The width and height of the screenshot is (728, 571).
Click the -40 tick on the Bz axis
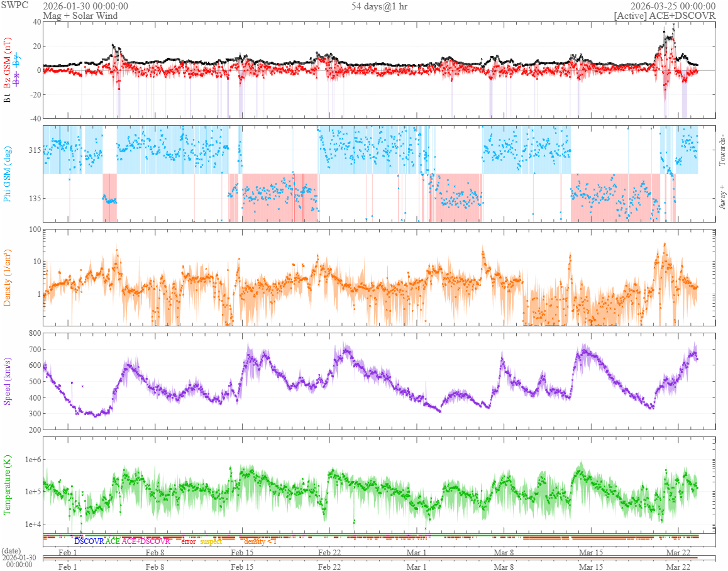point(35,118)
